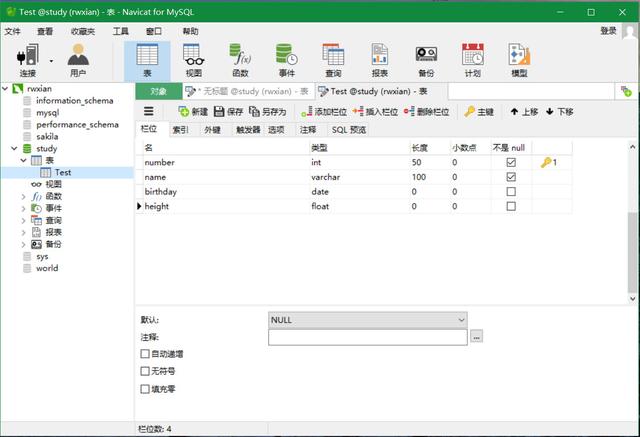Select the 视图 (View) toolbar icon
Image resolution: width=640 pixels, height=437 pixels.
pos(193,58)
